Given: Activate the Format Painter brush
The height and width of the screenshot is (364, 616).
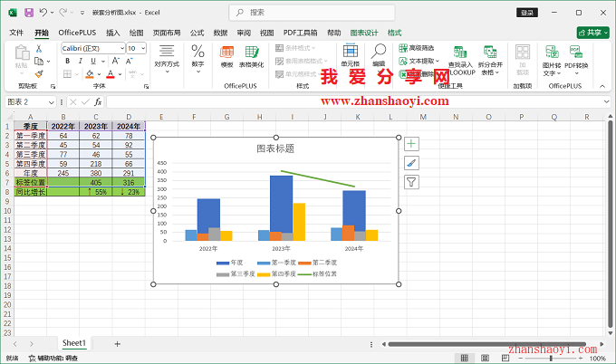Looking at the screenshot, I should tap(39, 73).
